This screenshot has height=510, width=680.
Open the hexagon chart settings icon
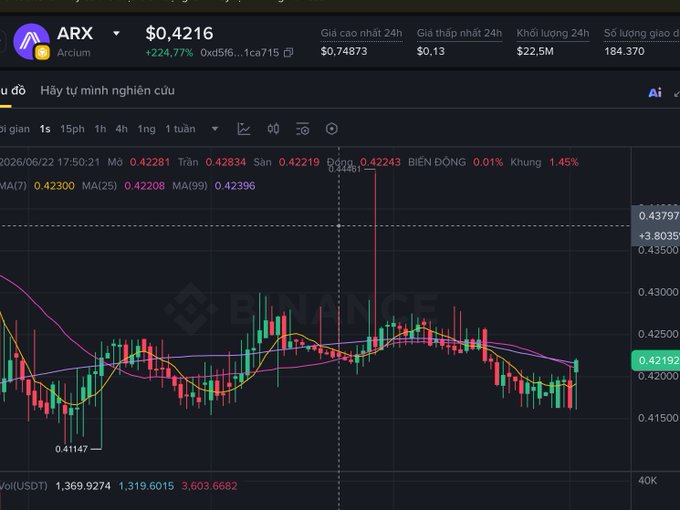(x=332, y=129)
